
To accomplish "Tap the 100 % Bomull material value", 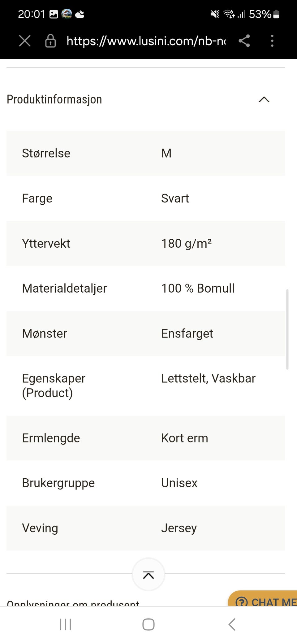I will (198, 288).
